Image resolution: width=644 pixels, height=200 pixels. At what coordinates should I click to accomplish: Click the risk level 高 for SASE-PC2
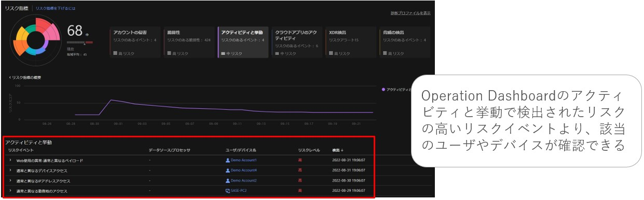coord(300,191)
